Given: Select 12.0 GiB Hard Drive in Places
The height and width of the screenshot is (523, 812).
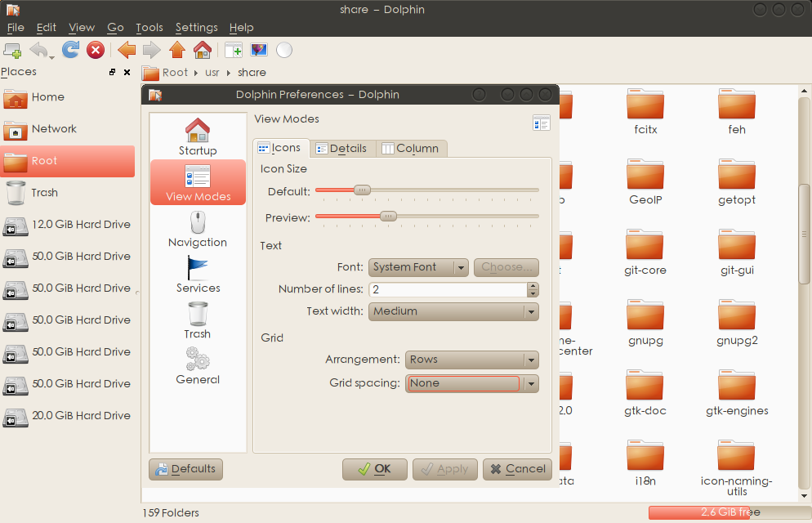Looking at the screenshot, I should point(67,225).
